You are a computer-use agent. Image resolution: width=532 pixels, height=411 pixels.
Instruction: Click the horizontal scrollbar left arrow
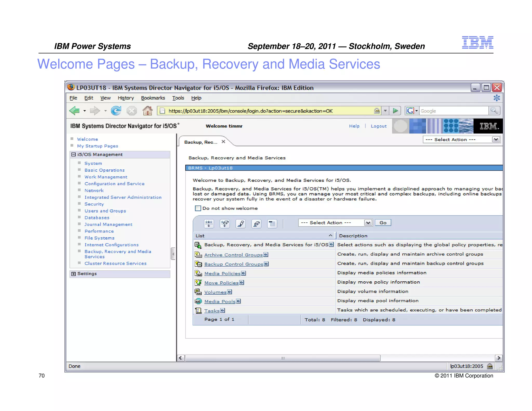point(181,358)
